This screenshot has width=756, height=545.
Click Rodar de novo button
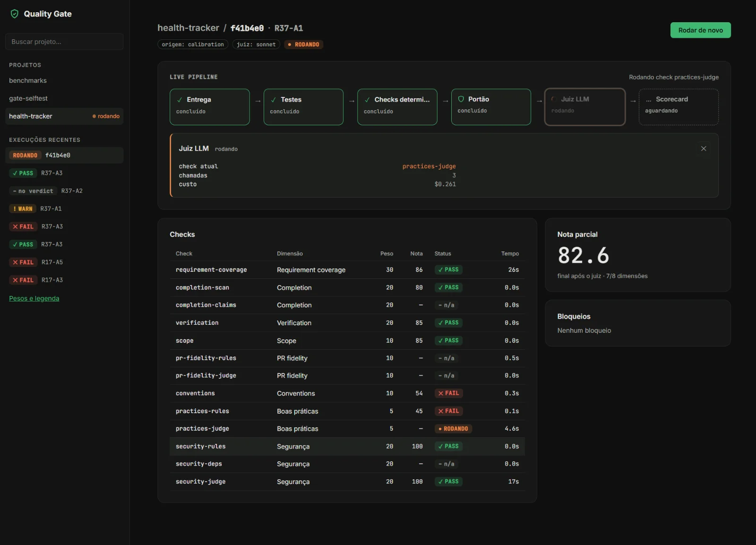[700, 30]
